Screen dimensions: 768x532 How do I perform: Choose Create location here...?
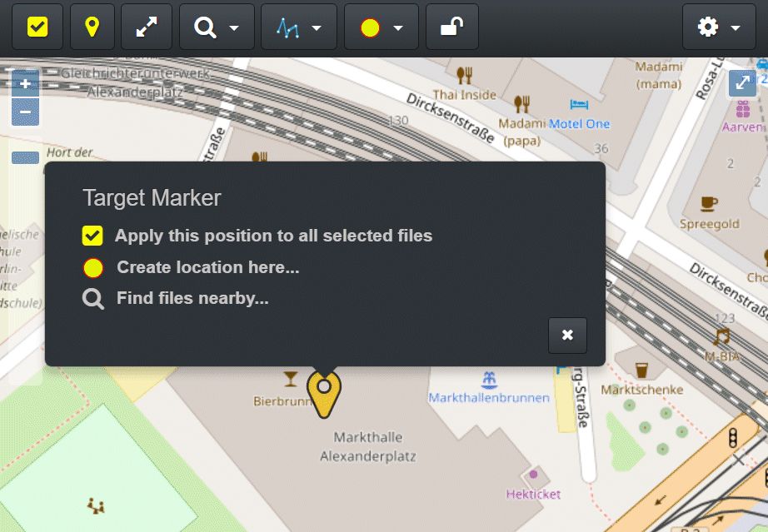(x=191, y=267)
